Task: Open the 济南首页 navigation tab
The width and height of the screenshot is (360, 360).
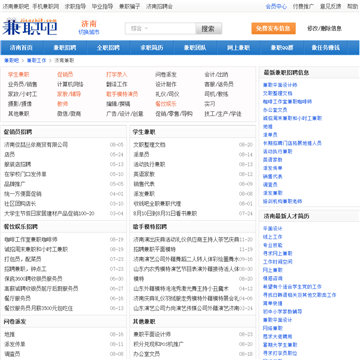Action: [21, 48]
